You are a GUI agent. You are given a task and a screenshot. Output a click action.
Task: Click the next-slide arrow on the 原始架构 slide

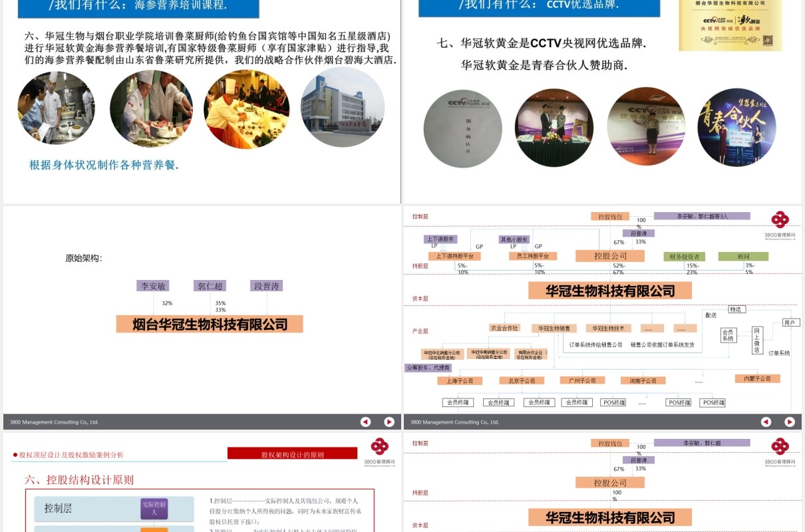pos(389,422)
